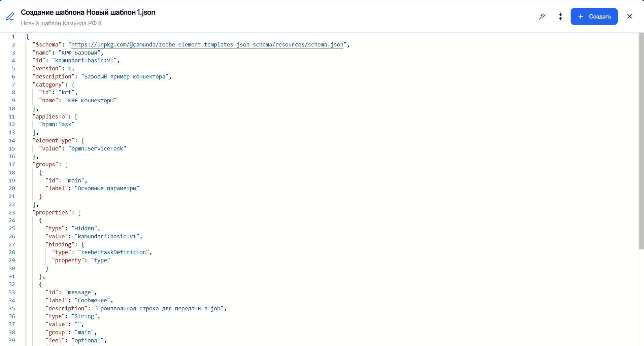644x346 pixels.
Task: Click the "property" key on line 29
Action: [68, 260]
